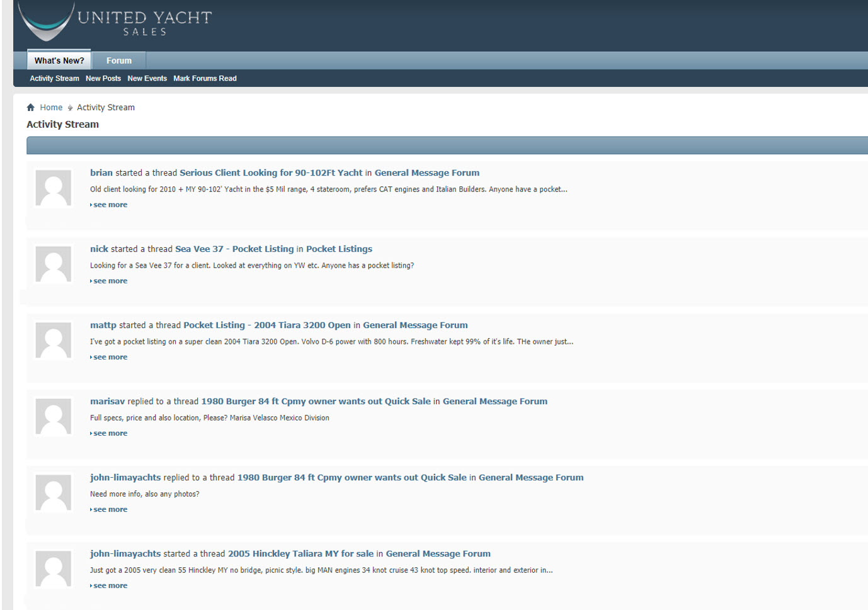The image size is (868, 610).
Task: Select marisav's avatar placeholder
Action: click(53, 417)
